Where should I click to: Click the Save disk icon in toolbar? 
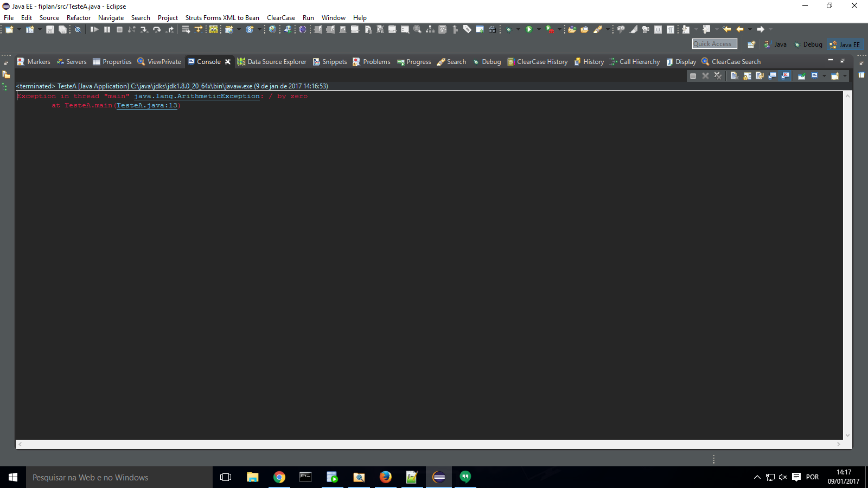50,29
